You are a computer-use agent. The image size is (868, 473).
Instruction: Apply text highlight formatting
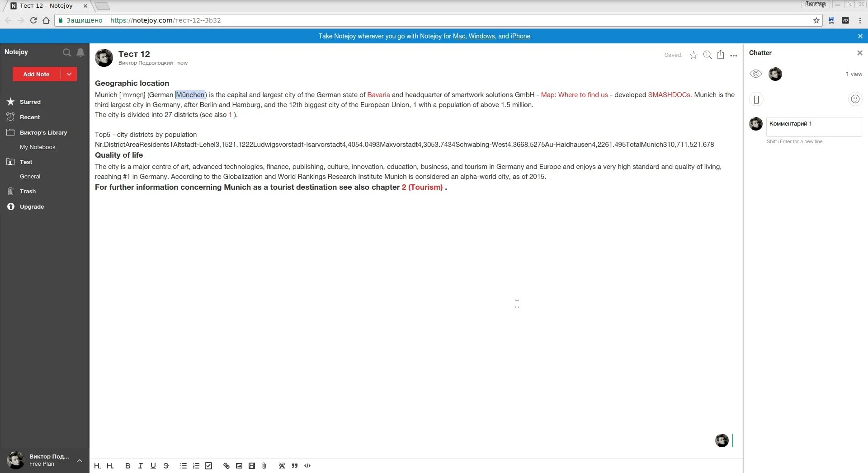282,466
